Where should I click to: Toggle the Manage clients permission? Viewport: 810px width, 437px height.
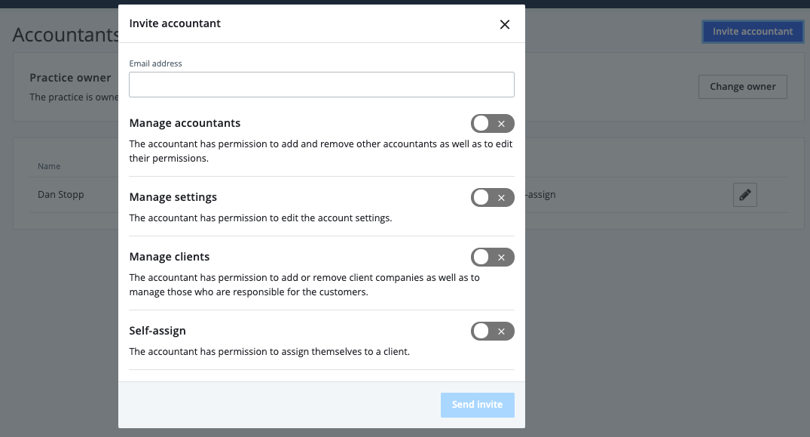pyautogui.click(x=492, y=257)
